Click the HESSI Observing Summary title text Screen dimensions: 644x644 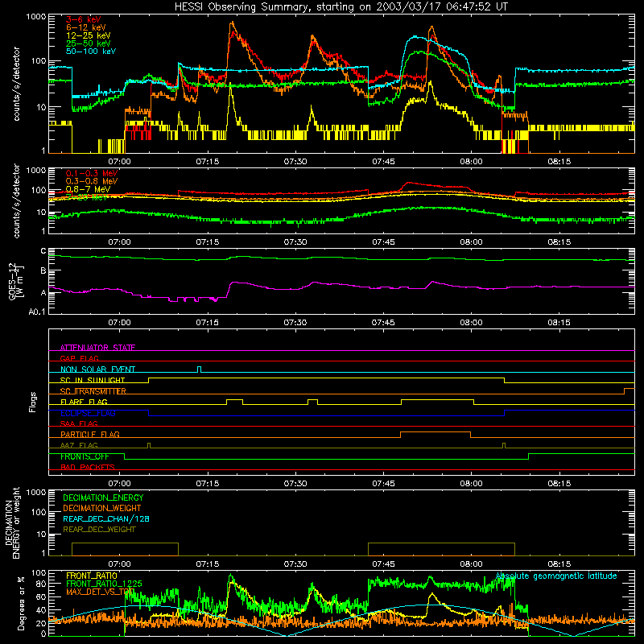click(341, 6)
